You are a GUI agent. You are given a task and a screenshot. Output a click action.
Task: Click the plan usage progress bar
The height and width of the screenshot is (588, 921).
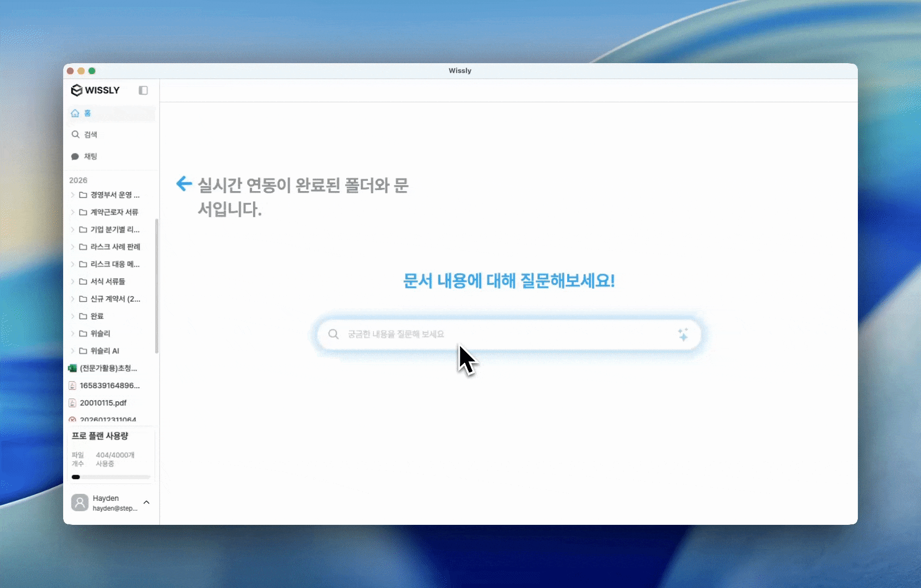[111, 477]
